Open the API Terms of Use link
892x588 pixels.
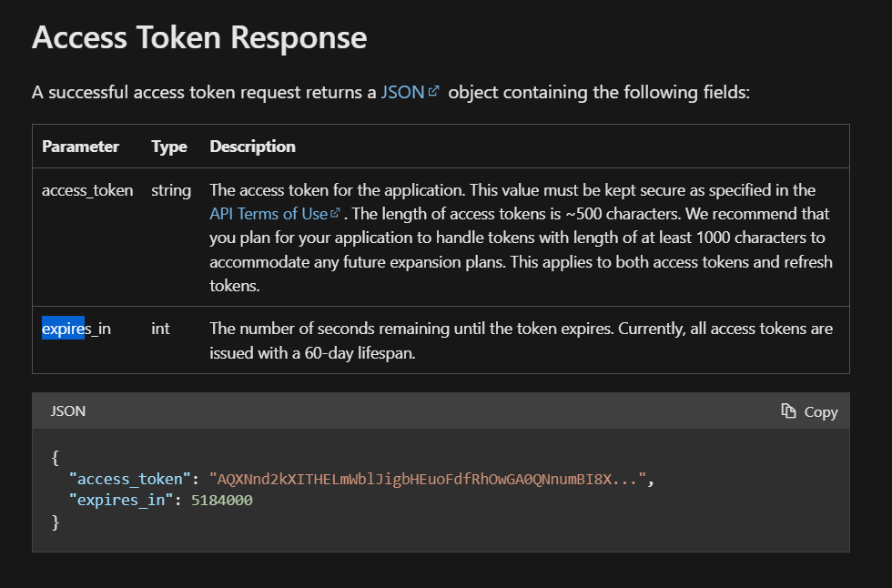coord(269,214)
